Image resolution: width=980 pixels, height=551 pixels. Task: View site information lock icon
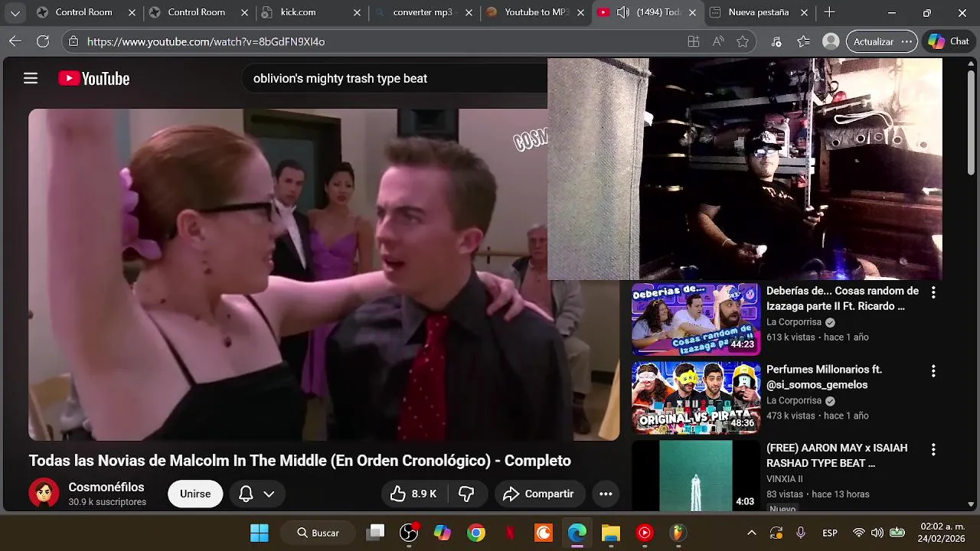point(73,41)
